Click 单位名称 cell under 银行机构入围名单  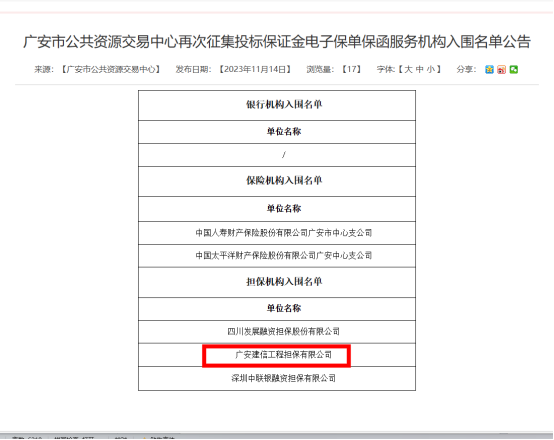point(277,132)
